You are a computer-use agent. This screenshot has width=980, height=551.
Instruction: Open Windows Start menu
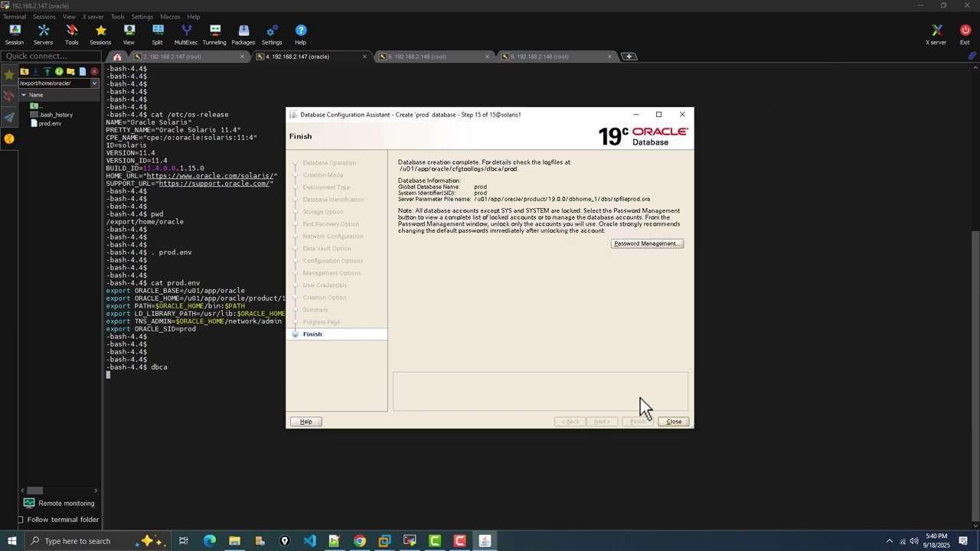(11, 541)
